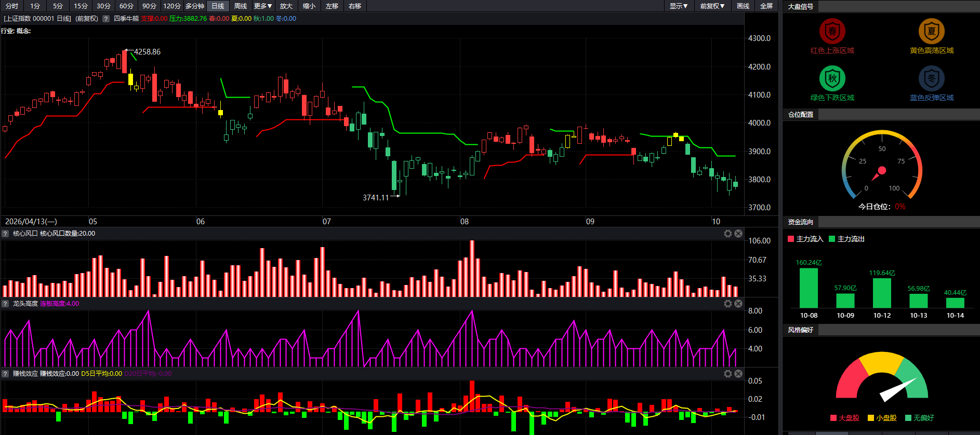This screenshot has width=980, height=435.
Task: Click the 4258.86 high price label
Action: click(147, 52)
